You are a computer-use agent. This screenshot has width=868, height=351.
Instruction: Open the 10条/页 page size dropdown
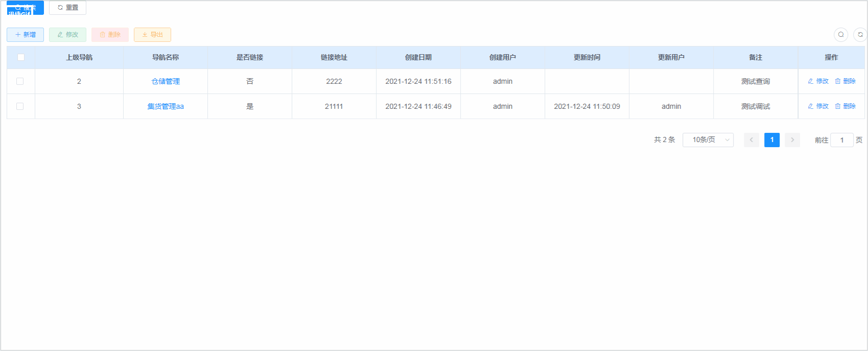[x=708, y=140]
